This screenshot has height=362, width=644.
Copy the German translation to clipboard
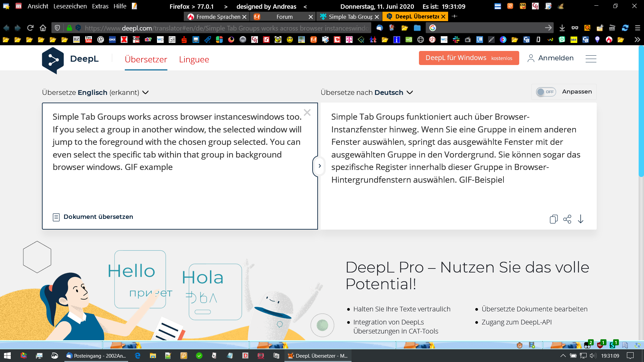(553, 219)
